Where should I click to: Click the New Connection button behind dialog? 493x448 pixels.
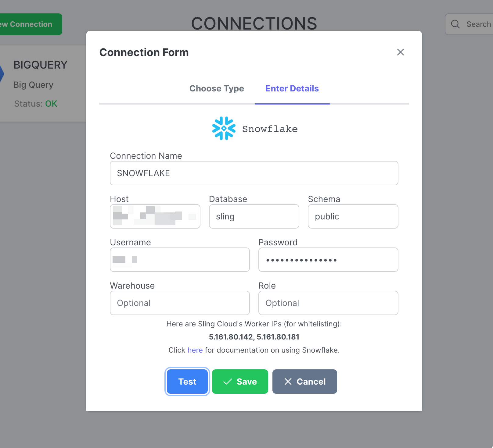(31, 24)
